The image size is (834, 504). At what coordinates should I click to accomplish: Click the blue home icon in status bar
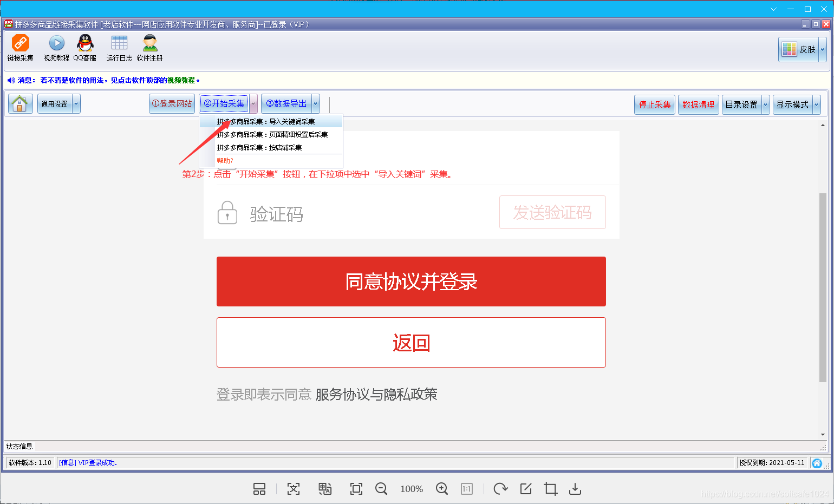pos(817,463)
